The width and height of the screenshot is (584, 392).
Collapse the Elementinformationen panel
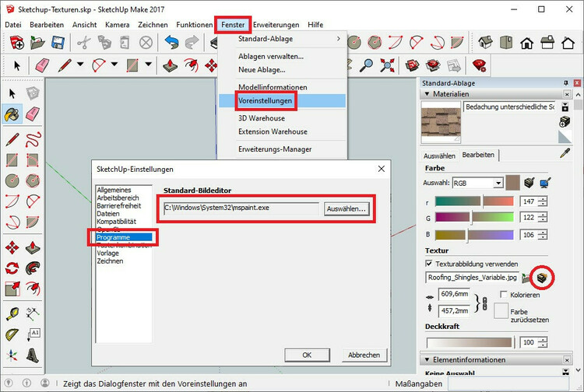[427, 359]
